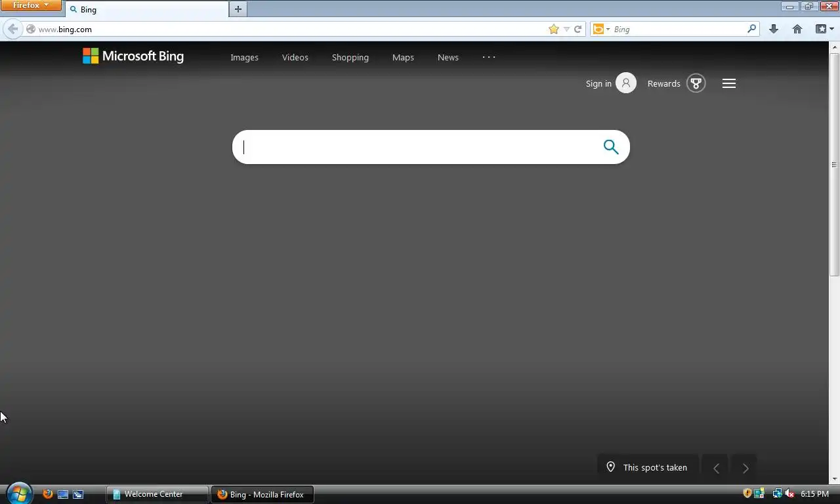Open the Windows Start orb
840x504 pixels.
pos(19,493)
